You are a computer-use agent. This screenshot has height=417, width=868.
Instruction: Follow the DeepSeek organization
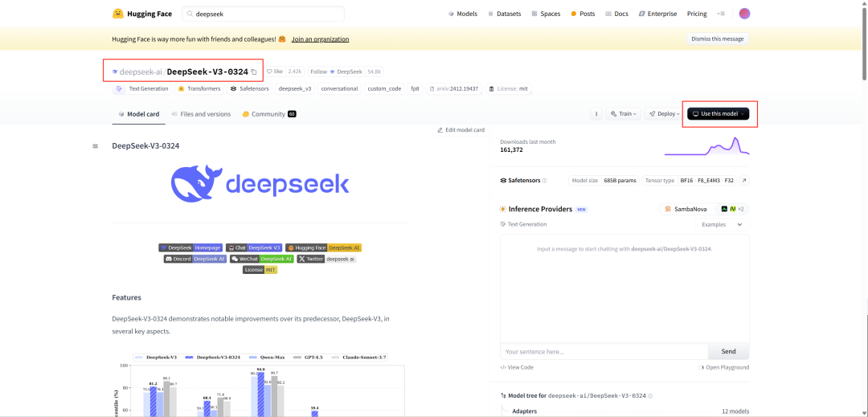(335, 72)
